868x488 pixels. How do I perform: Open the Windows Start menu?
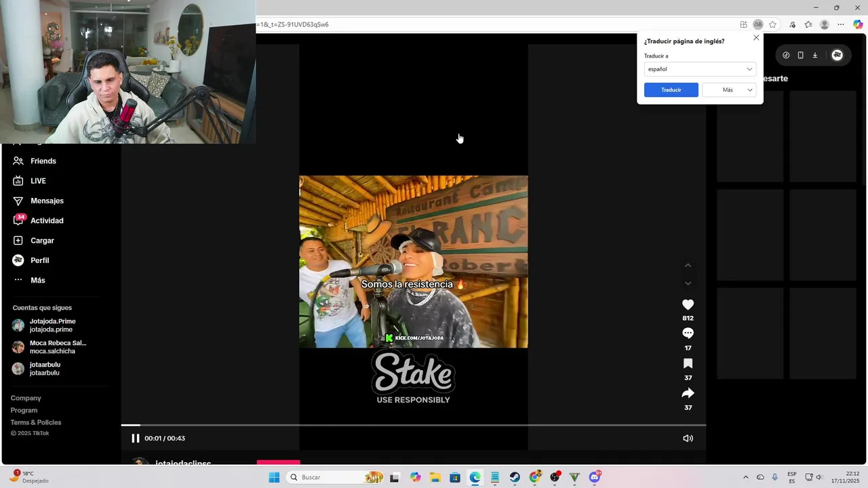coord(274,477)
